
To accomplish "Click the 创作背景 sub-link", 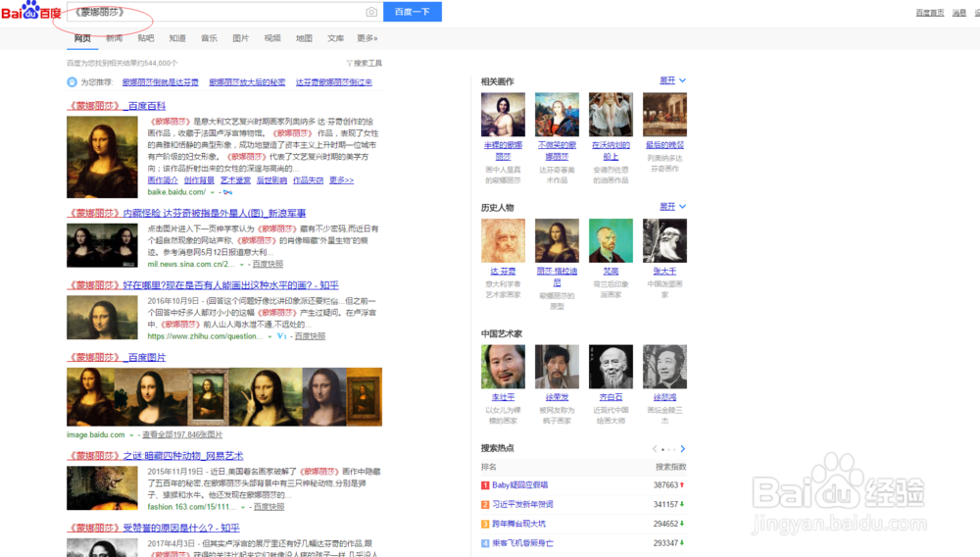I will pyautogui.click(x=199, y=180).
